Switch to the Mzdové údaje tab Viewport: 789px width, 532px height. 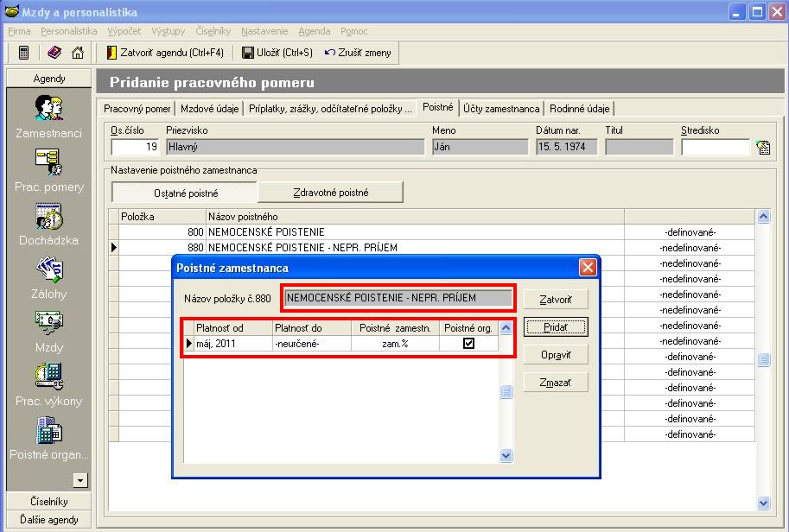tap(209, 109)
